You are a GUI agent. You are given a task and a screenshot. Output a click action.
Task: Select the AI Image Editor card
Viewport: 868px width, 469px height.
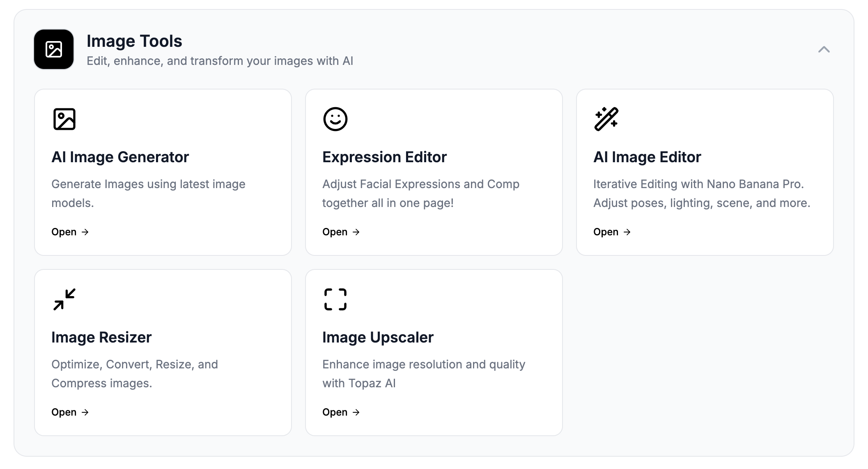(705, 172)
